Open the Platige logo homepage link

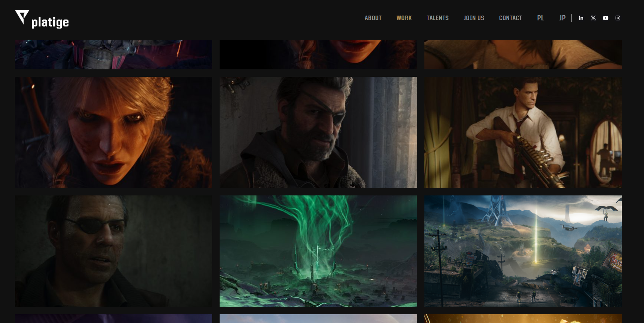click(x=42, y=19)
